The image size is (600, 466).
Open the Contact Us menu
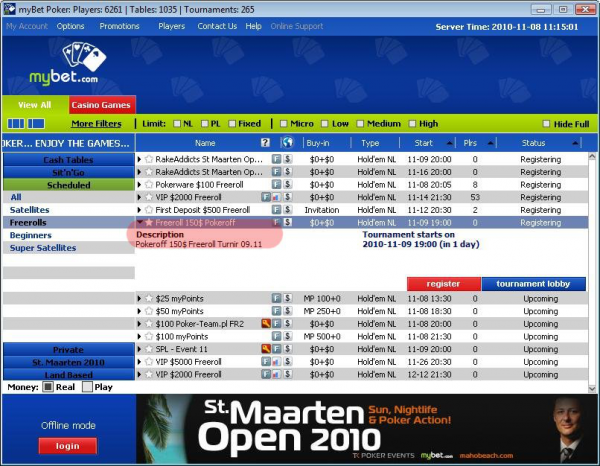click(217, 26)
